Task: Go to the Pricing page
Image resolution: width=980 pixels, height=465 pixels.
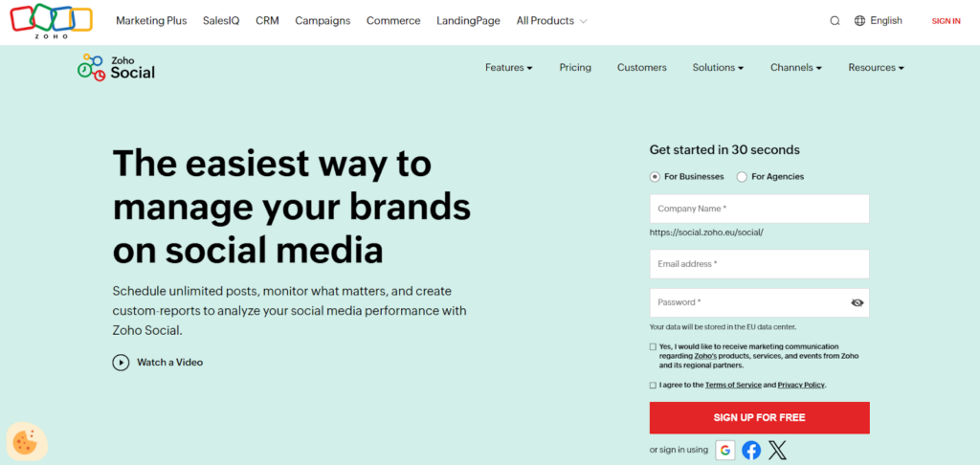Action: pyautogui.click(x=575, y=68)
